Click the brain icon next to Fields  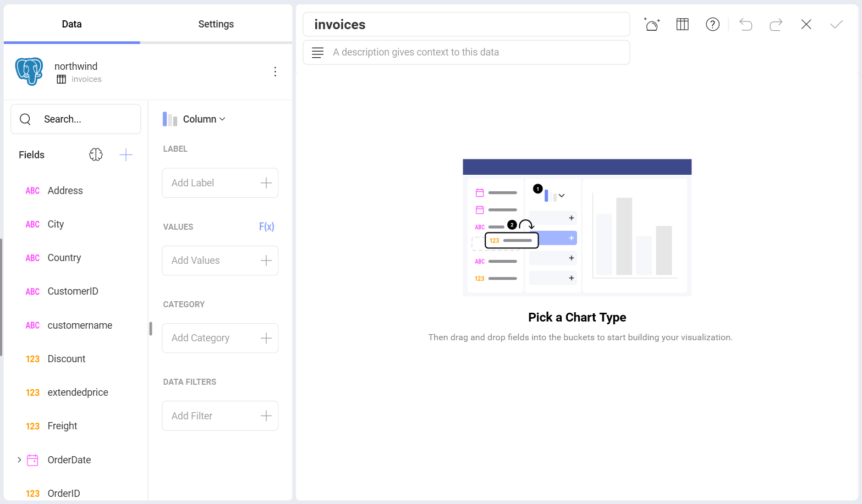point(96,154)
